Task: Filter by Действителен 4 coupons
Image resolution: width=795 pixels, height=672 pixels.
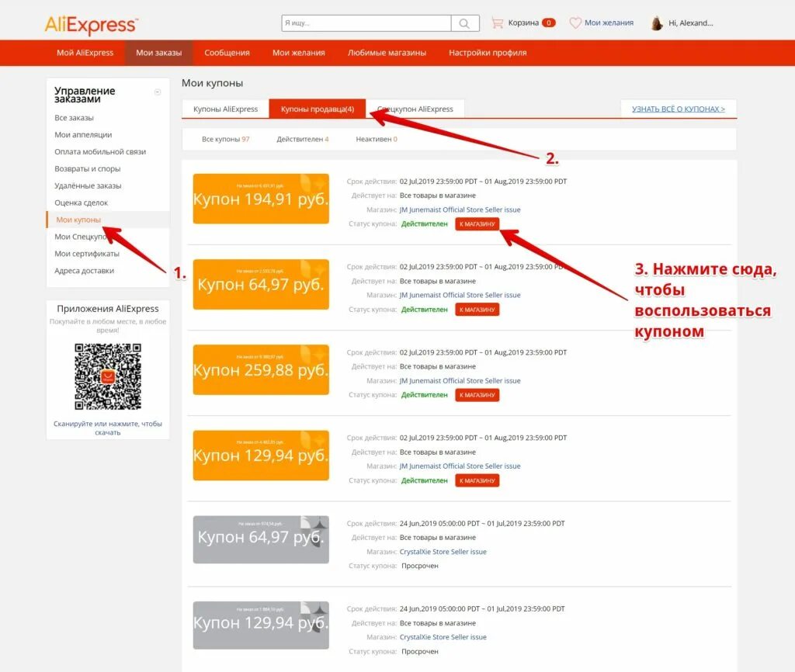Action: tap(303, 139)
